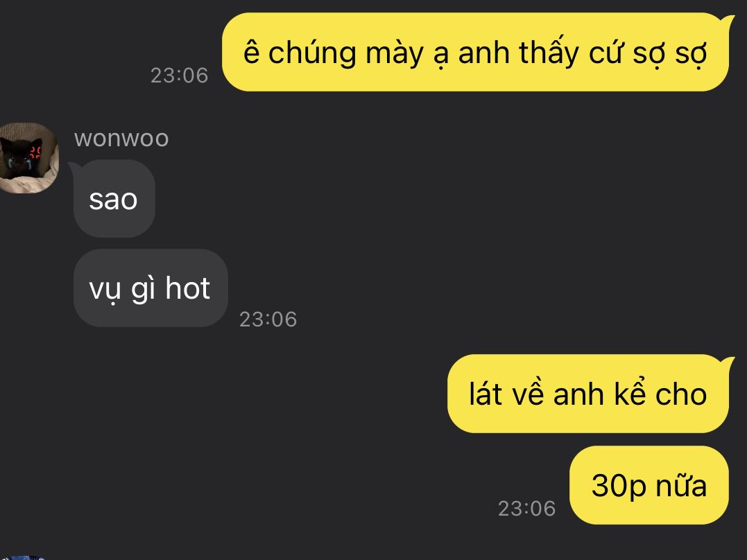
Task: Click the tail of the first yellow bubble
Action: [x=728, y=22]
